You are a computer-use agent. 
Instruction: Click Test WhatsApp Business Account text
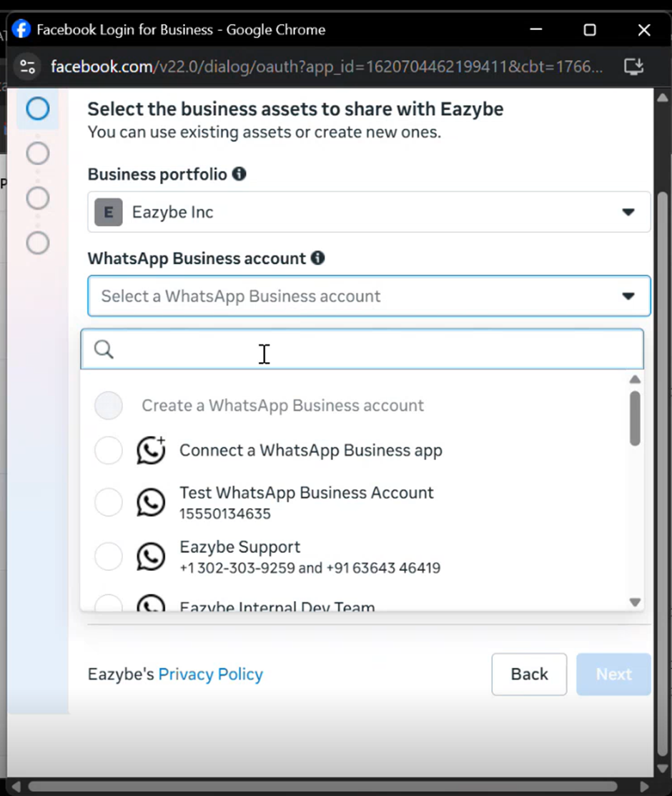coord(306,492)
